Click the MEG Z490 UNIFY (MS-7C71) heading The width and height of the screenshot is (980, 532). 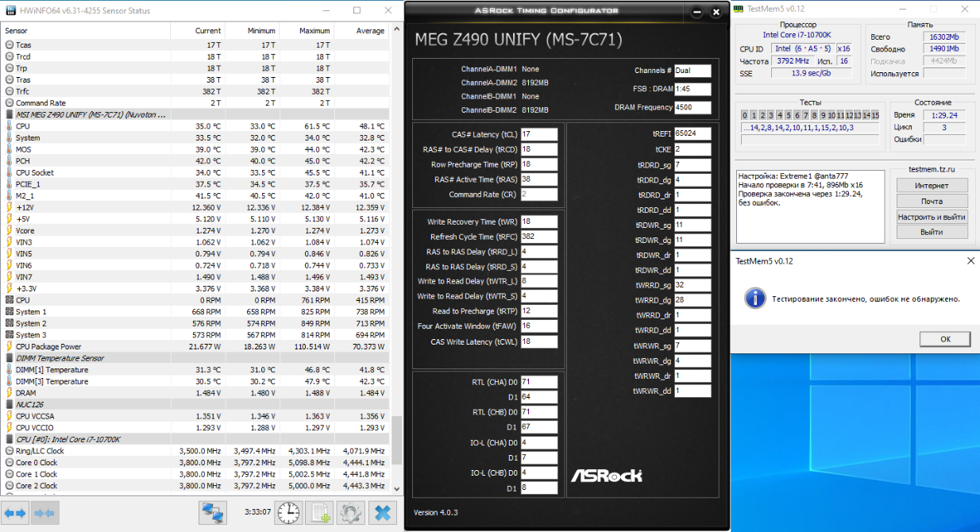click(519, 39)
